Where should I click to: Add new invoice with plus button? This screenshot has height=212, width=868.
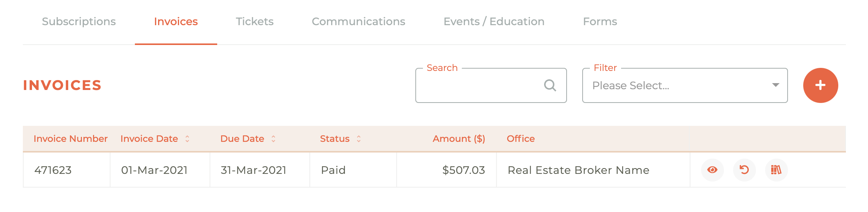click(x=820, y=85)
